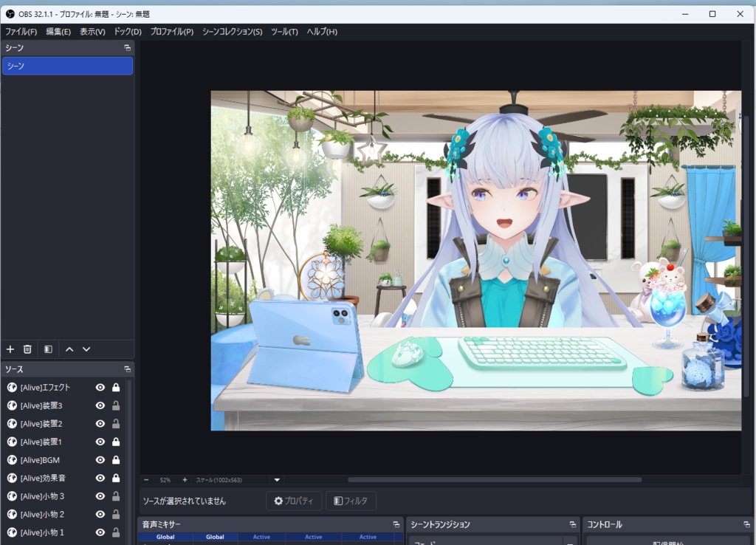Move the selected source up in the list
The image size is (756, 545).
tap(69, 349)
